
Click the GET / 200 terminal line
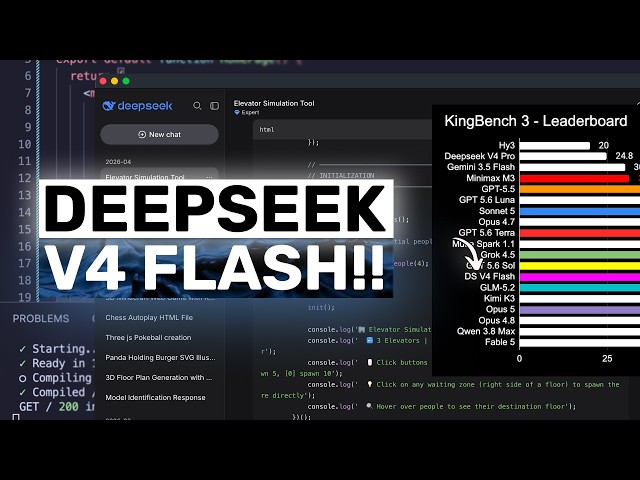56,407
